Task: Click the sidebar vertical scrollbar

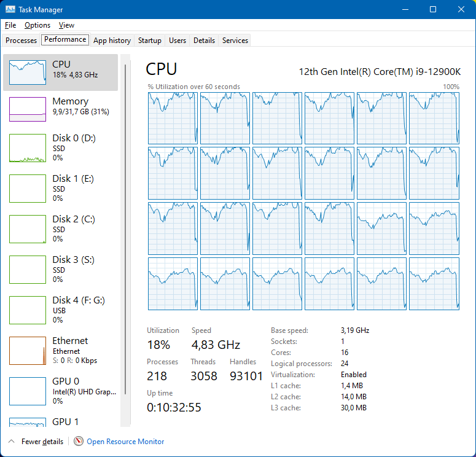Action: pos(125,229)
